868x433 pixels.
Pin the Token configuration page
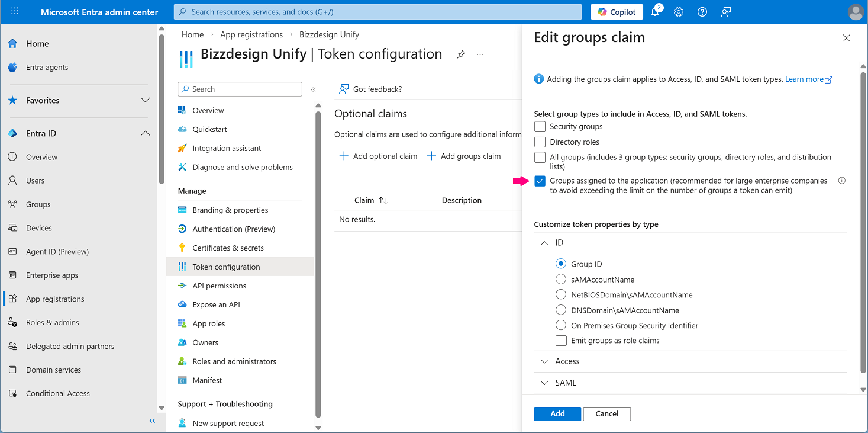click(x=461, y=54)
